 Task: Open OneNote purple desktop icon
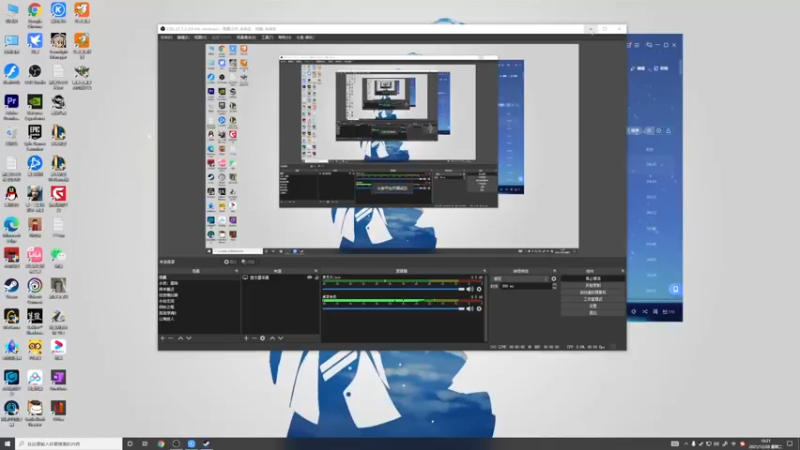[x=58, y=381]
